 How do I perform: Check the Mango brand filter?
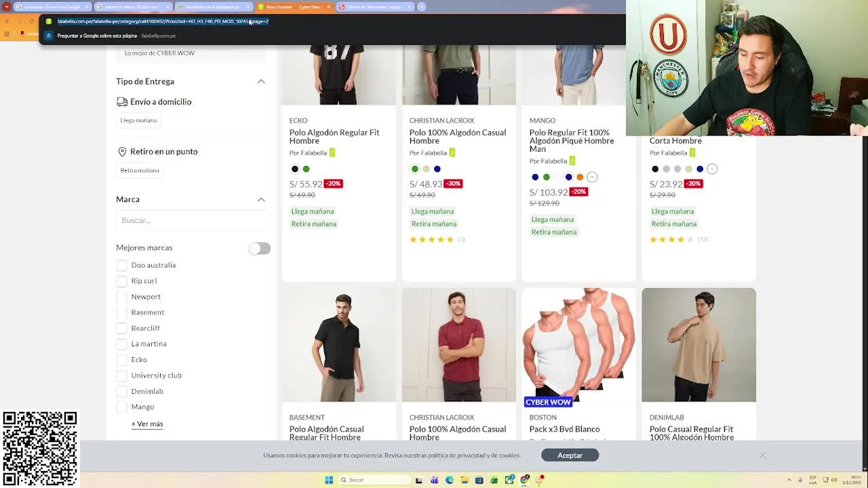click(121, 407)
